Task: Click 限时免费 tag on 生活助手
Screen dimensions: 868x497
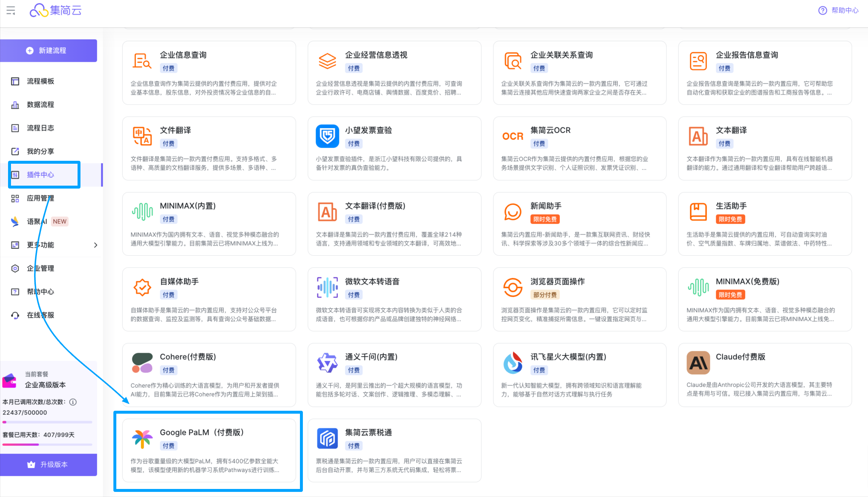Action: pyautogui.click(x=730, y=219)
